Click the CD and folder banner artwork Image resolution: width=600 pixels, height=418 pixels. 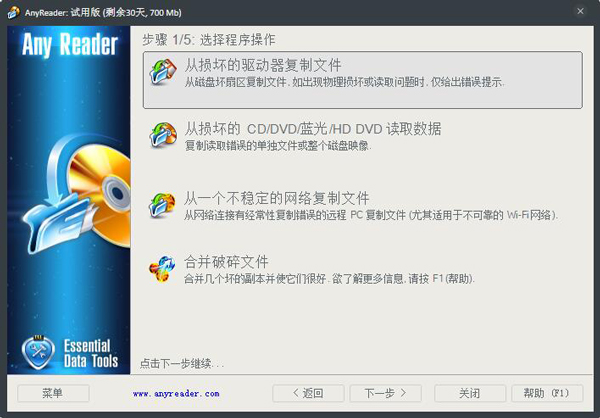click(x=76, y=192)
